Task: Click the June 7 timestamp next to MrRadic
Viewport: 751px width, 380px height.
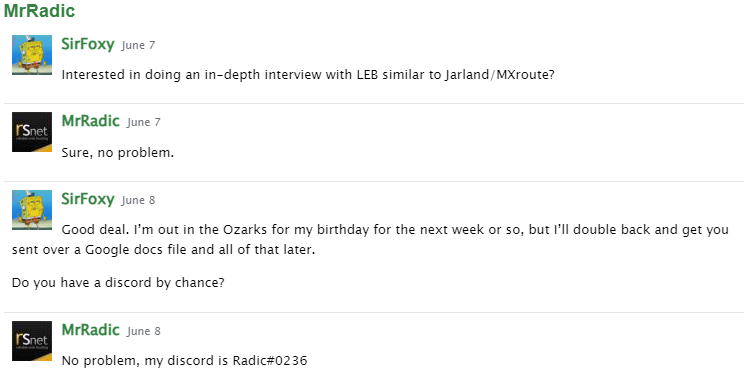Action: (144, 122)
